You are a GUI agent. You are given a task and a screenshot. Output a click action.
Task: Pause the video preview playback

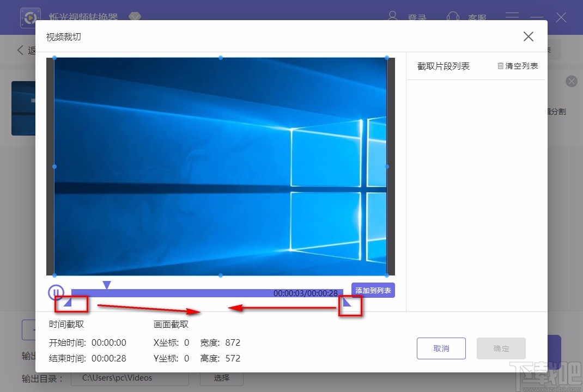pyautogui.click(x=56, y=292)
